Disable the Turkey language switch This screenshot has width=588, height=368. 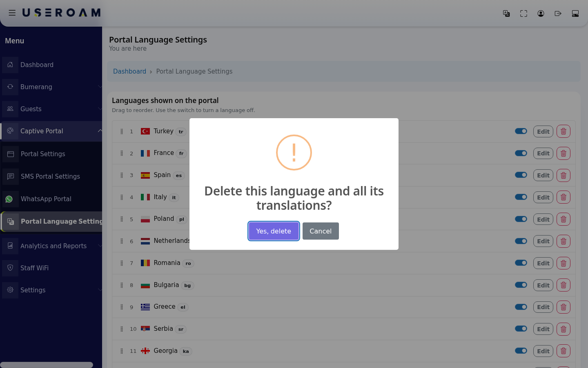(x=521, y=131)
